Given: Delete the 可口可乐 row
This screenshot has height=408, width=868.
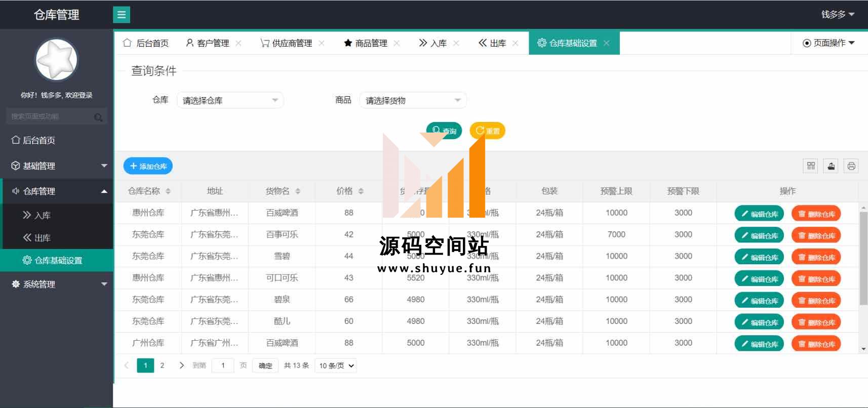Looking at the screenshot, I should pos(816,279).
